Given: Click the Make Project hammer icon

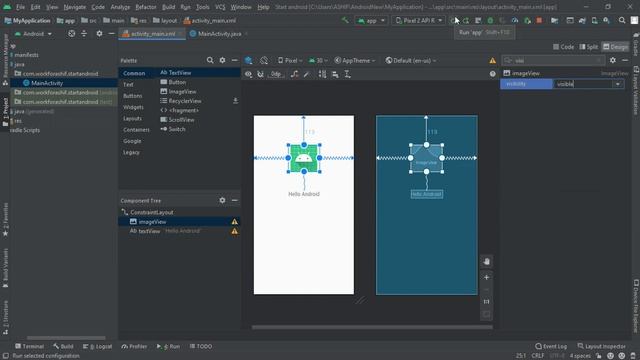Looking at the screenshot, I should tap(345, 20).
